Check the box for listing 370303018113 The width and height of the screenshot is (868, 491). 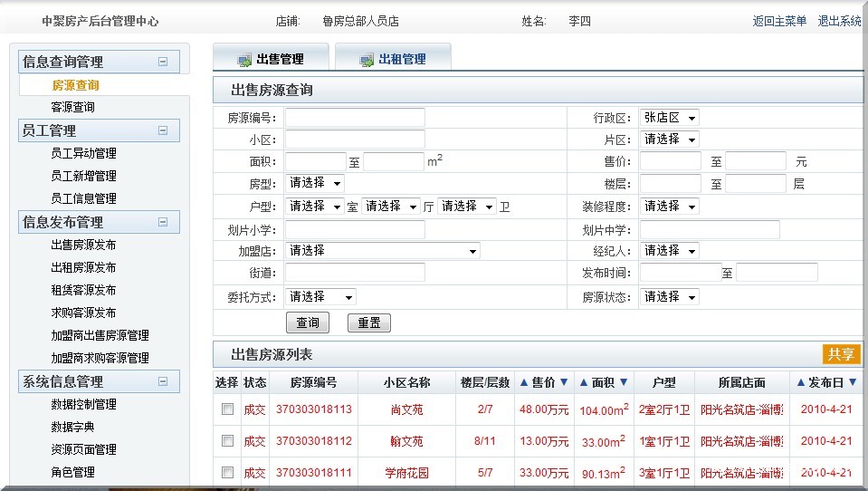tap(227, 409)
